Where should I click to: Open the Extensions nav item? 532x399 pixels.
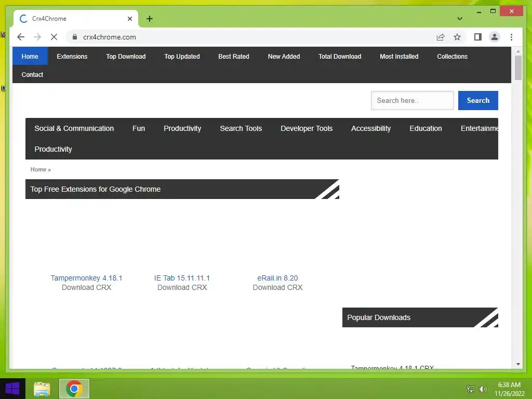pos(72,56)
